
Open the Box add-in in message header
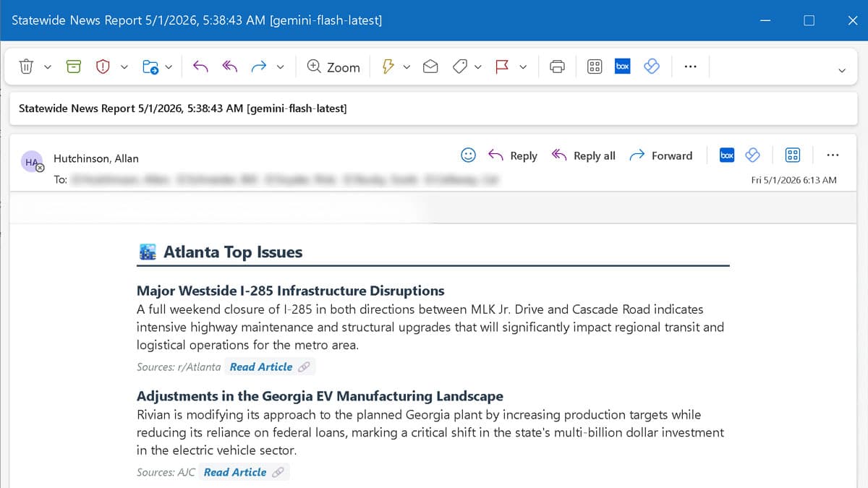[727, 155]
